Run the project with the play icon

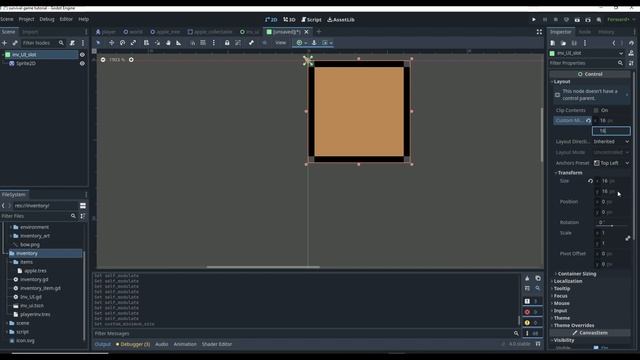pyautogui.click(x=533, y=20)
